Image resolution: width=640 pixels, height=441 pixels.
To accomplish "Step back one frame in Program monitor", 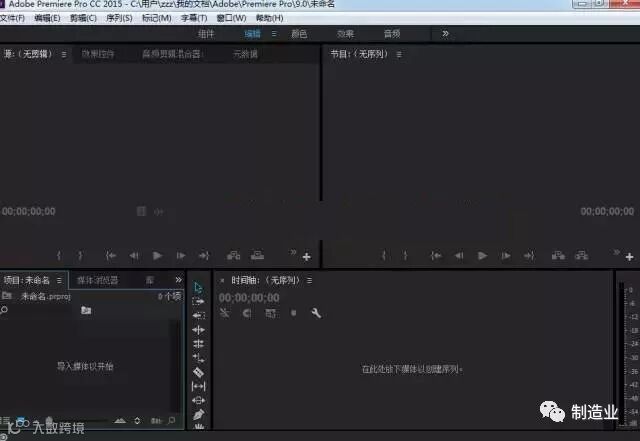I will pyautogui.click(x=459, y=256).
